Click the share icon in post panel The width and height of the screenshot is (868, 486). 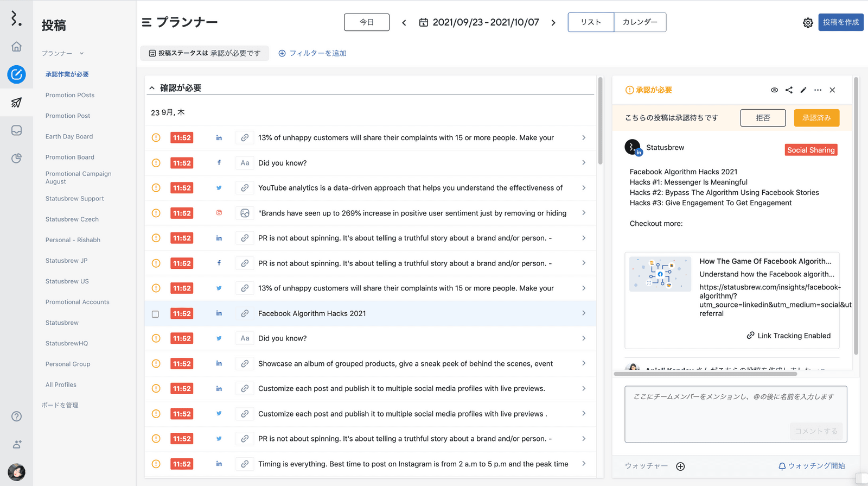click(789, 90)
